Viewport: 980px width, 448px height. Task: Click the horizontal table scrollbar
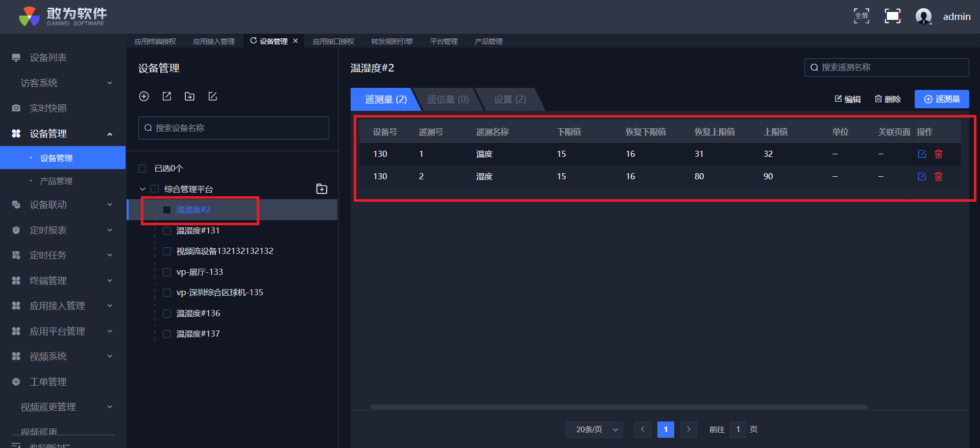619,407
